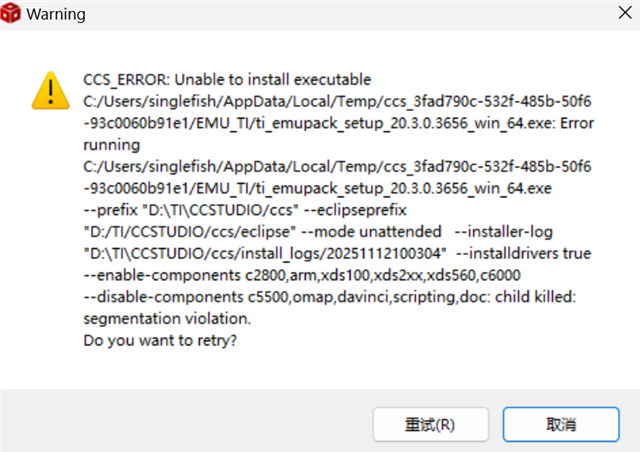Click the "segmentation violation." text
This screenshot has height=452, width=640.
pos(166,318)
